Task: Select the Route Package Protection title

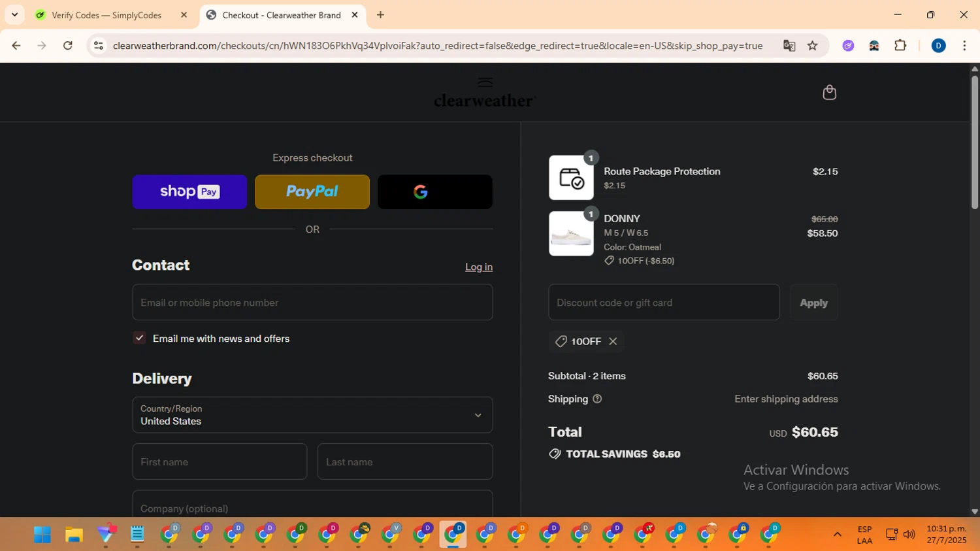Action: pos(662,171)
